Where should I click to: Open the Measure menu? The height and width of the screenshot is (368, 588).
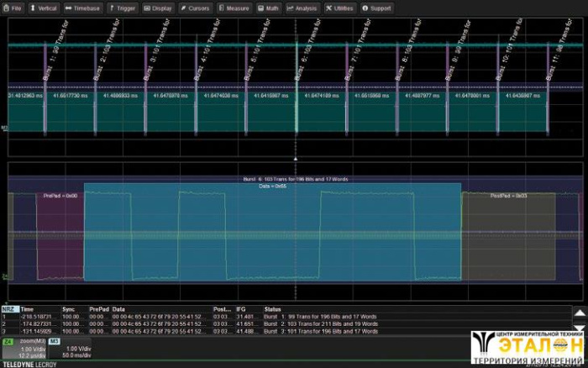coord(234,8)
